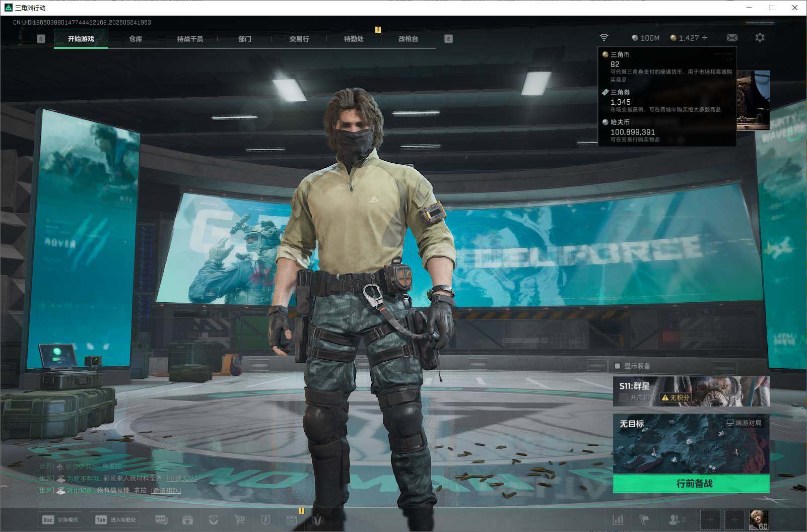Screen dimensions: 807x532
Task: Open the settings gear icon
Action: (x=760, y=38)
